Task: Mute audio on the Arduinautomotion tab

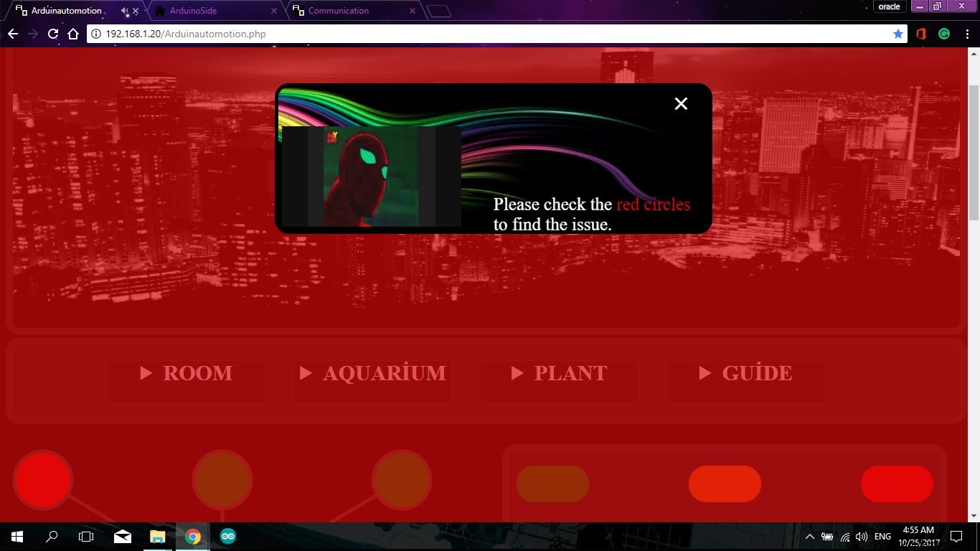Action: pos(125,11)
